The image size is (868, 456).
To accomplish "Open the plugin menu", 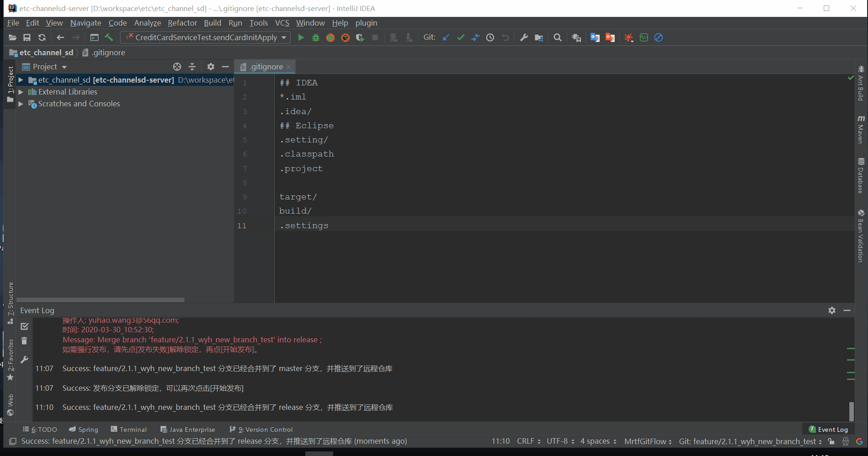I will tap(366, 23).
